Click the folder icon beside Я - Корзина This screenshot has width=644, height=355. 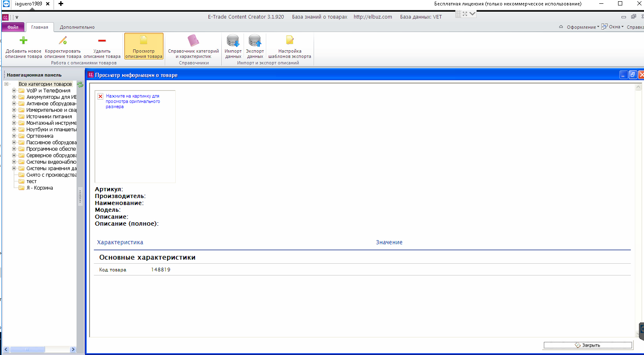click(x=21, y=188)
